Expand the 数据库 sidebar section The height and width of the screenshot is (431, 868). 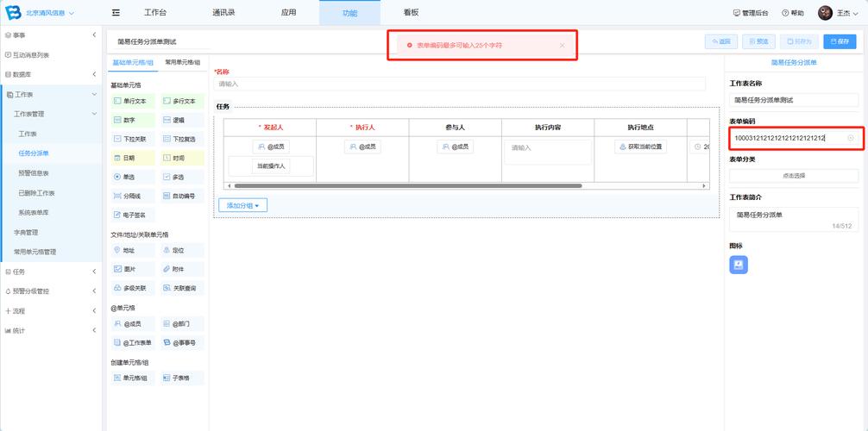51,74
